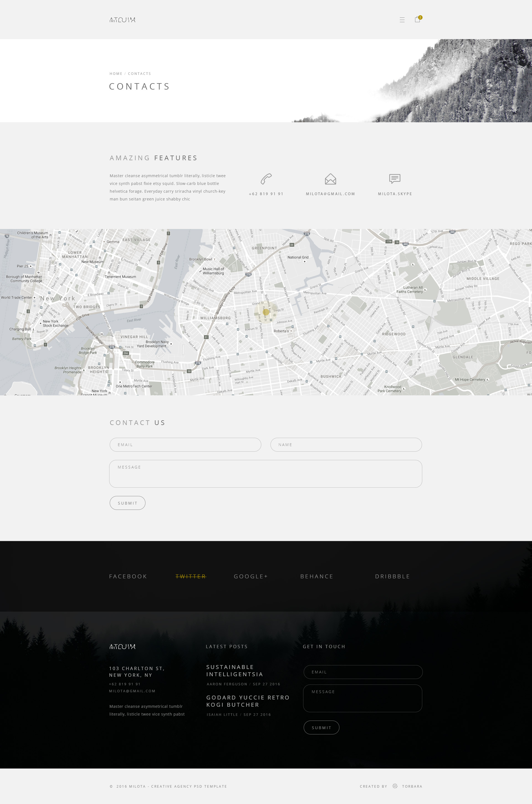Click the Contact Us Message textarea
Image resolution: width=532 pixels, height=804 pixels.
[265, 474]
